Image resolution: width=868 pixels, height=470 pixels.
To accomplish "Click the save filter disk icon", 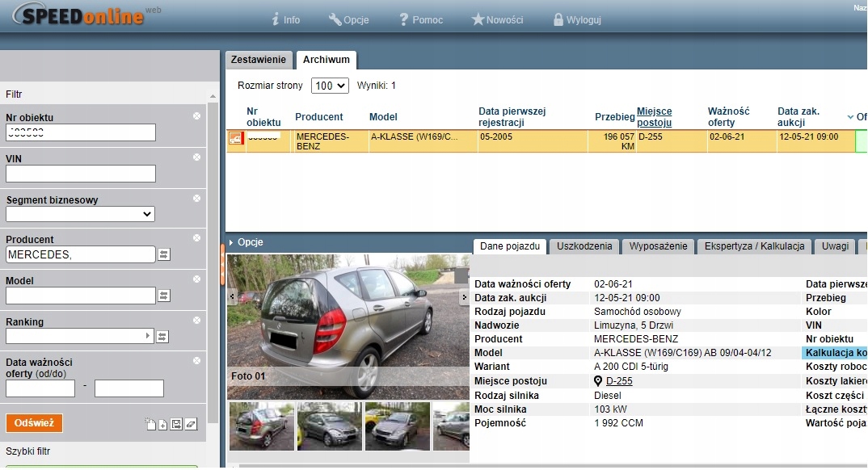I will pos(176,425).
